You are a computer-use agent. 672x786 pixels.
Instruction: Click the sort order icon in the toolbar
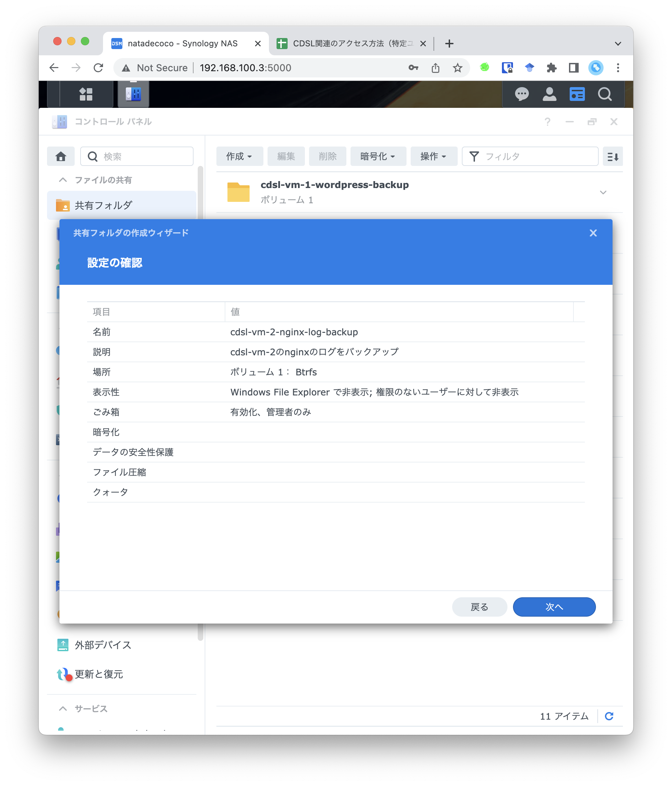613,156
